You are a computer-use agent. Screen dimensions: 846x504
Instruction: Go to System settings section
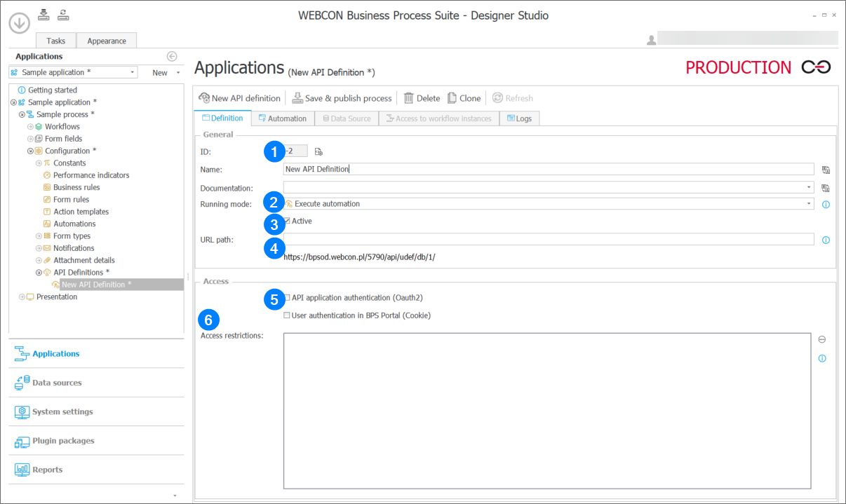pos(62,411)
